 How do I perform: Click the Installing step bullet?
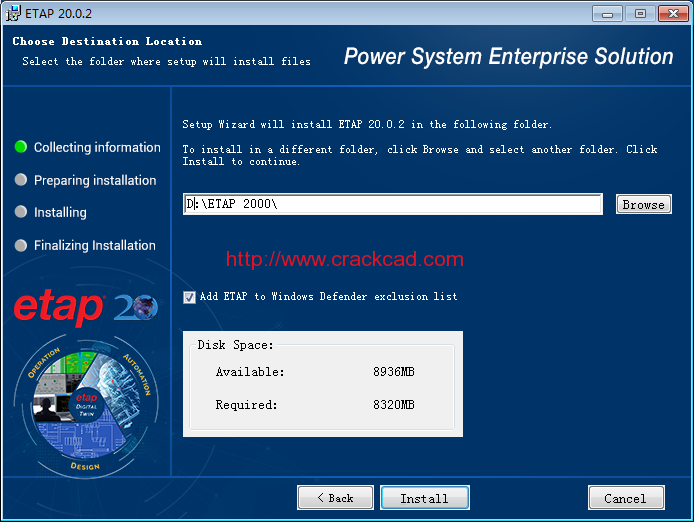click(21, 212)
